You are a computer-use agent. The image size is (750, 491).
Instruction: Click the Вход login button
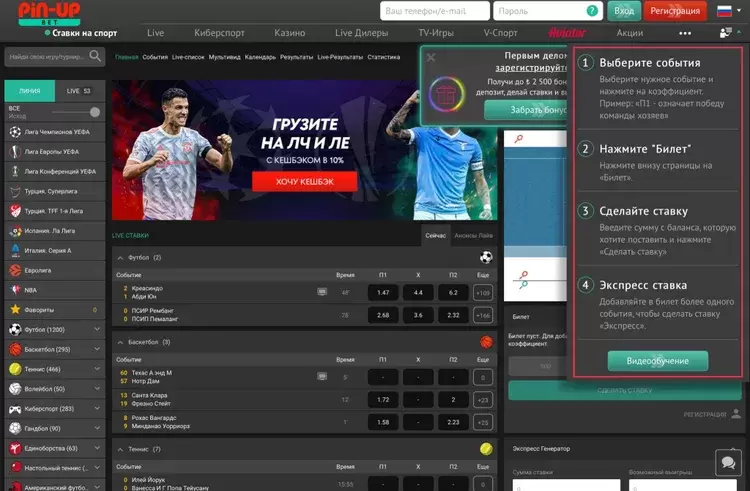(x=624, y=11)
